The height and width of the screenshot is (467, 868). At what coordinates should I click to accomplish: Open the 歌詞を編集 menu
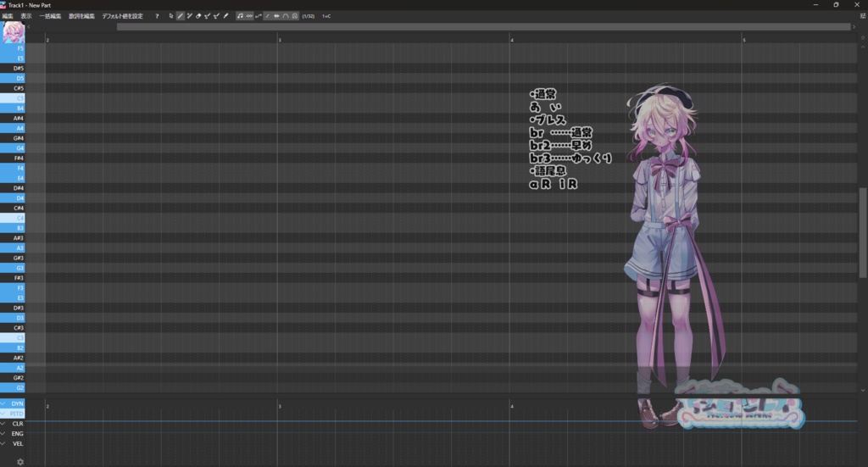(x=81, y=16)
